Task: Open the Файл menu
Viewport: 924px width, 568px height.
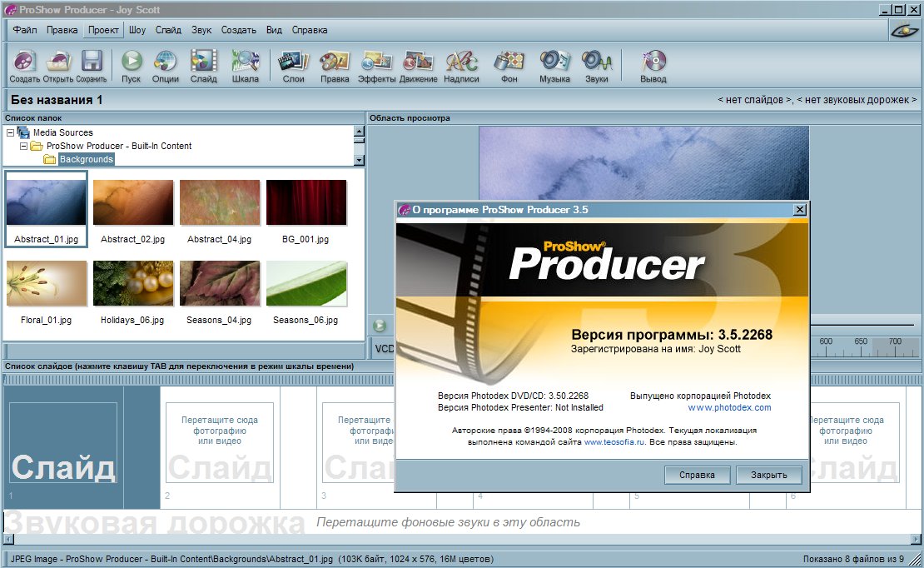Action: pyautogui.click(x=25, y=30)
